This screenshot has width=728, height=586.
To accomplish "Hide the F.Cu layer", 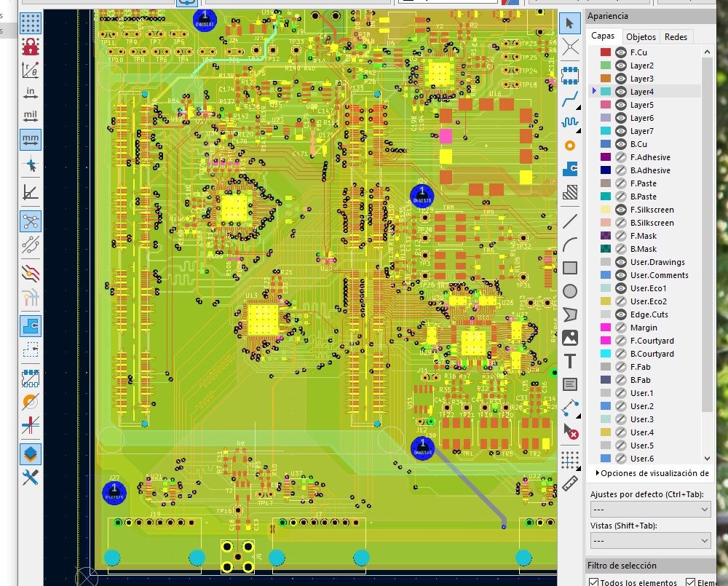I will click(x=621, y=52).
